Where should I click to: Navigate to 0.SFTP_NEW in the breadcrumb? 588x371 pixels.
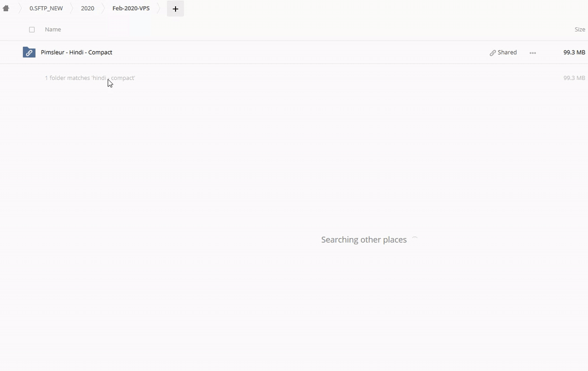[46, 8]
